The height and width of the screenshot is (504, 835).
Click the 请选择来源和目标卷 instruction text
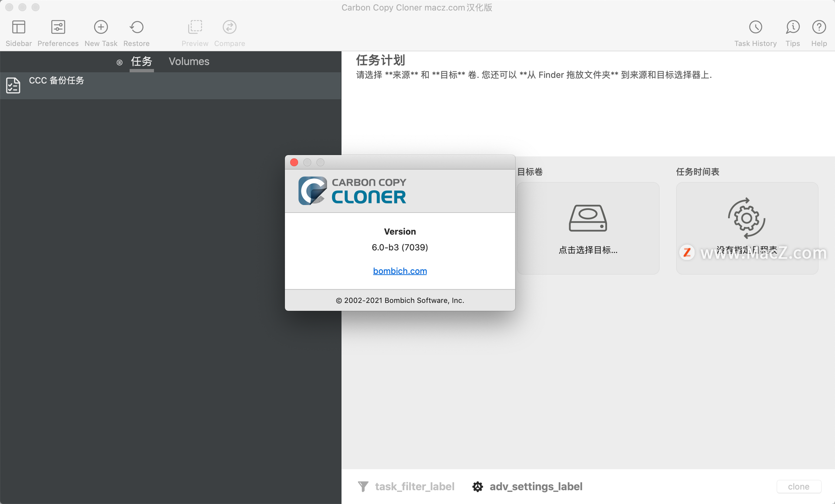[x=534, y=75]
